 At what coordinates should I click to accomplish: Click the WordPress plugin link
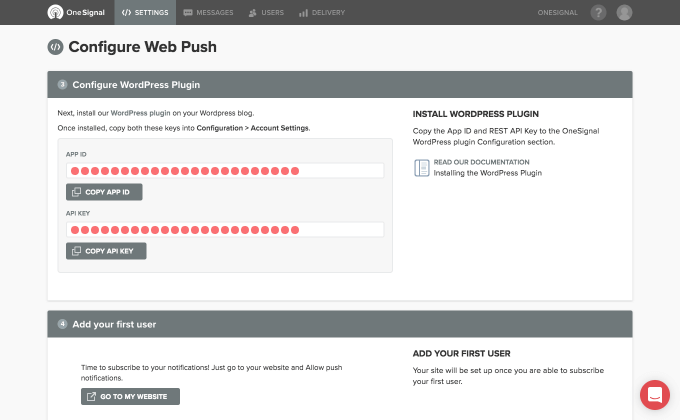(141, 113)
